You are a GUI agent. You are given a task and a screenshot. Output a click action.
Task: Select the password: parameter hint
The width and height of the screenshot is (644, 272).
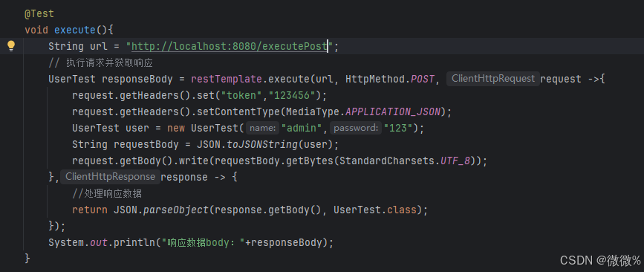tap(356, 128)
